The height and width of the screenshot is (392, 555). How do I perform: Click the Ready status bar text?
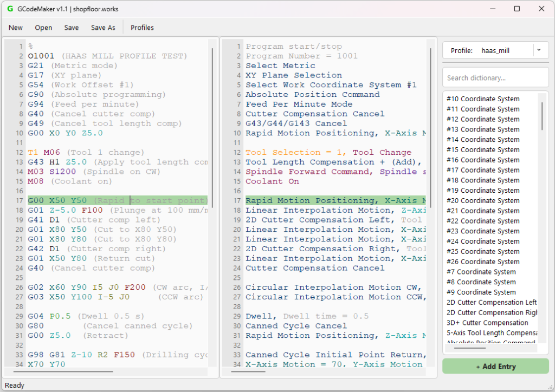pos(15,386)
